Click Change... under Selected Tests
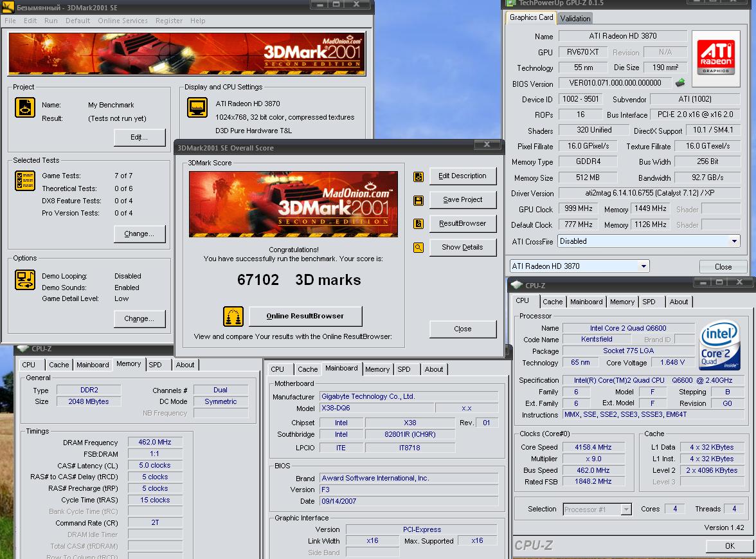This screenshot has width=756, height=559. 139,234
